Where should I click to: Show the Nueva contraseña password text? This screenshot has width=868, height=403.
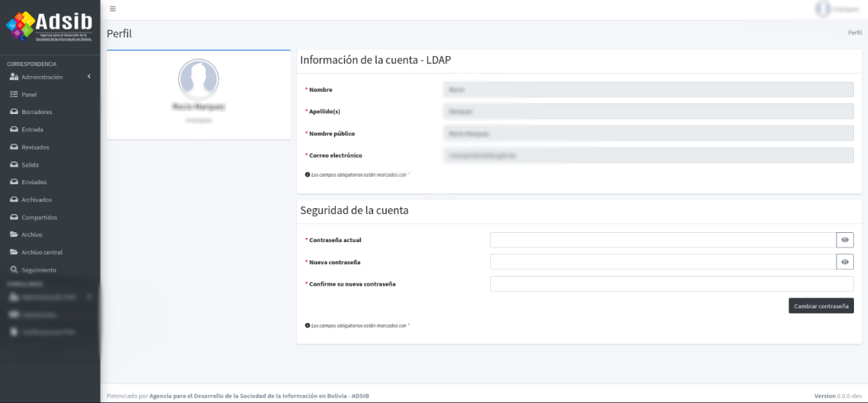tap(845, 262)
